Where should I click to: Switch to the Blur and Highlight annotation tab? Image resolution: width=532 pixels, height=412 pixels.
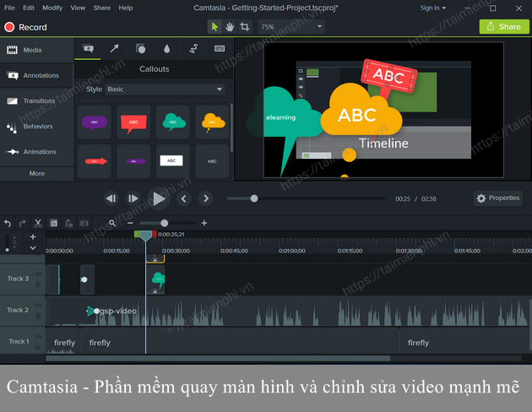click(166, 49)
